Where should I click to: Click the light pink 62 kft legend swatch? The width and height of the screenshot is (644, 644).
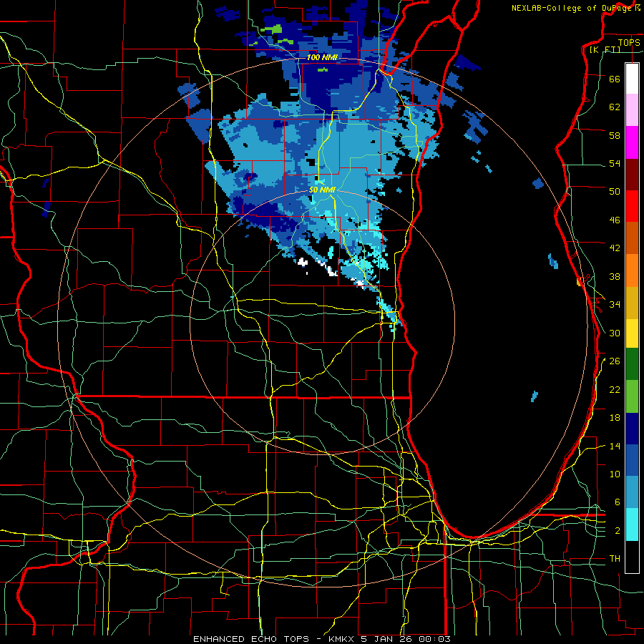[632, 109]
